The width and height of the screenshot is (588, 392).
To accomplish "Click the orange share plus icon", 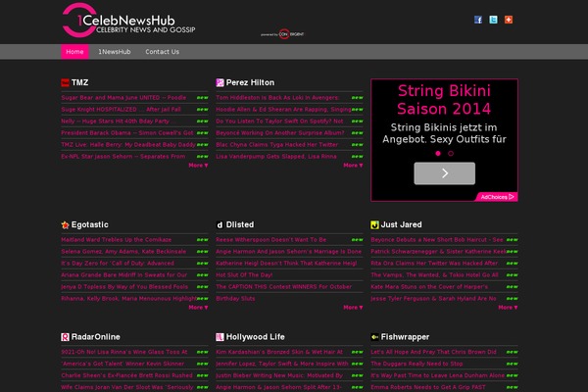I will (509, 20).
